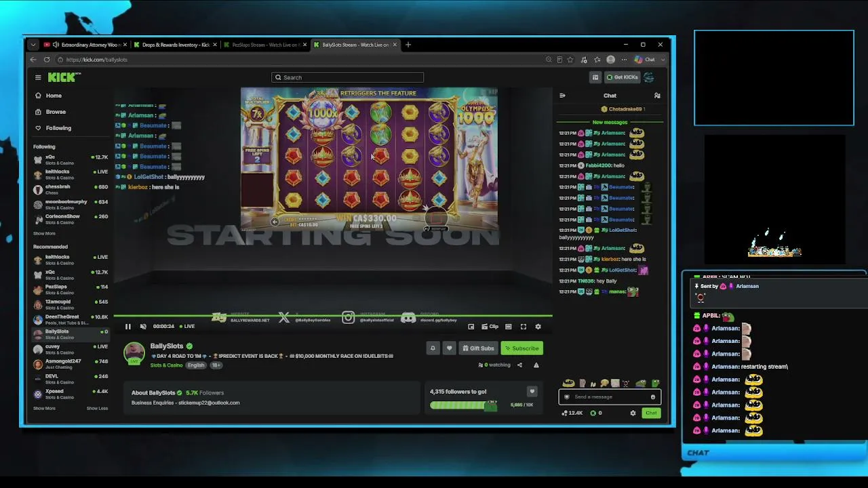Image resolution: width=868 pixels, height=488 pixels.
Task: Switch to PezSlaps Stream tab
Action: [264, 45]
